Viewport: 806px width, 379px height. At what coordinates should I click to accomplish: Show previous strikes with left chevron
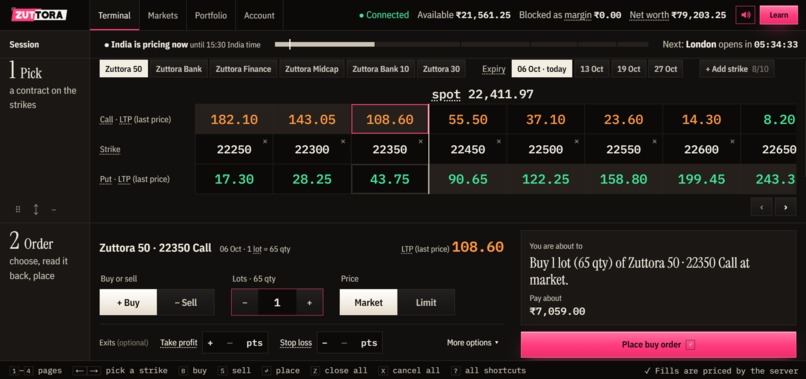click(762, 207)
